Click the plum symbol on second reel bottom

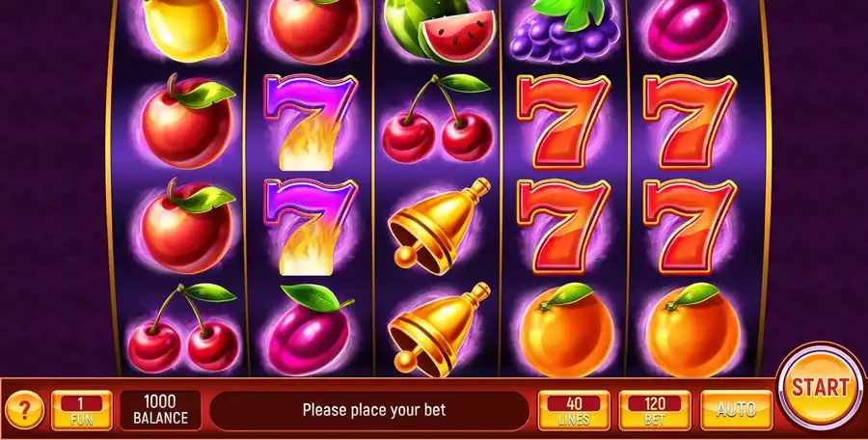point(310,330)
